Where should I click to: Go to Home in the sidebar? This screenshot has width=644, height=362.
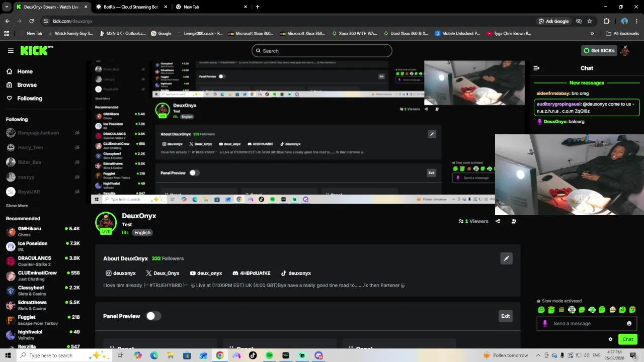20,71
